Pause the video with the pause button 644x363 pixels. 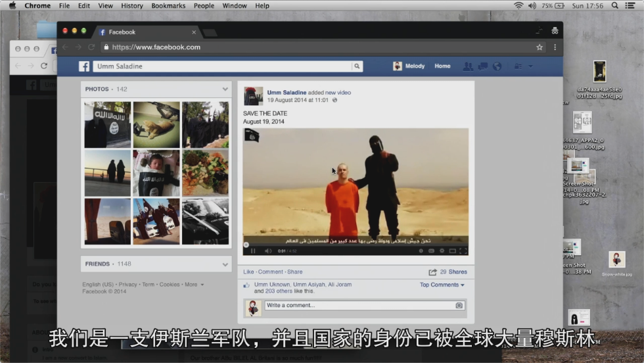(253, 251)
